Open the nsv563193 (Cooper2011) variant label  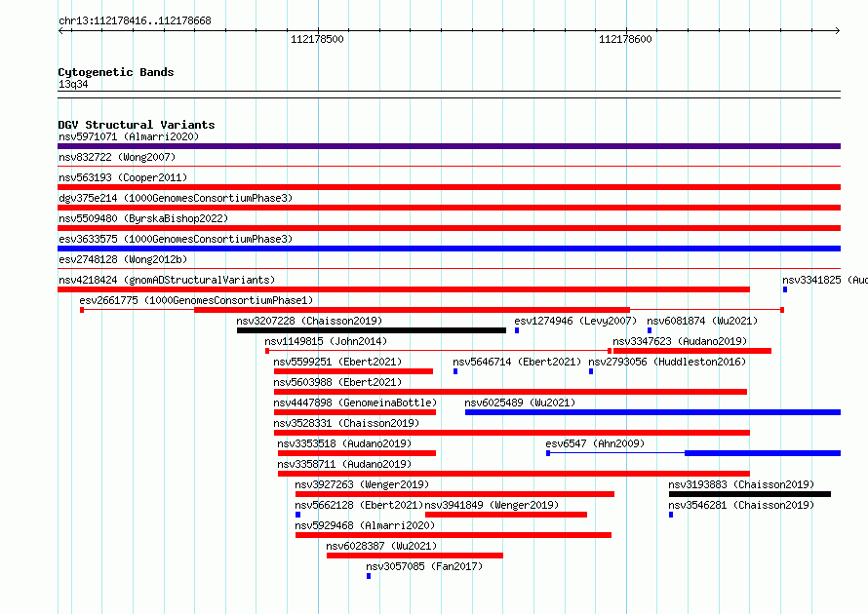tap(123, 177)
